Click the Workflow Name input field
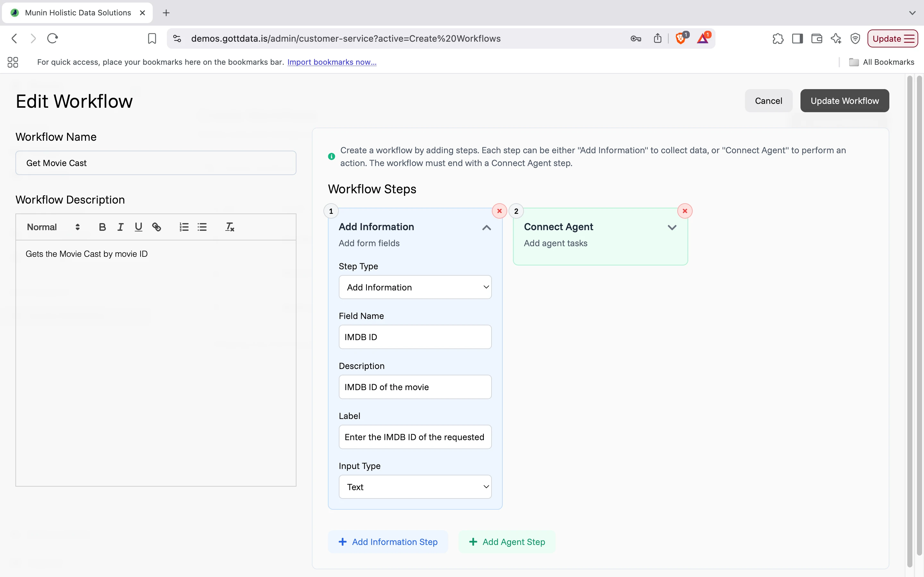 (155, 163)
